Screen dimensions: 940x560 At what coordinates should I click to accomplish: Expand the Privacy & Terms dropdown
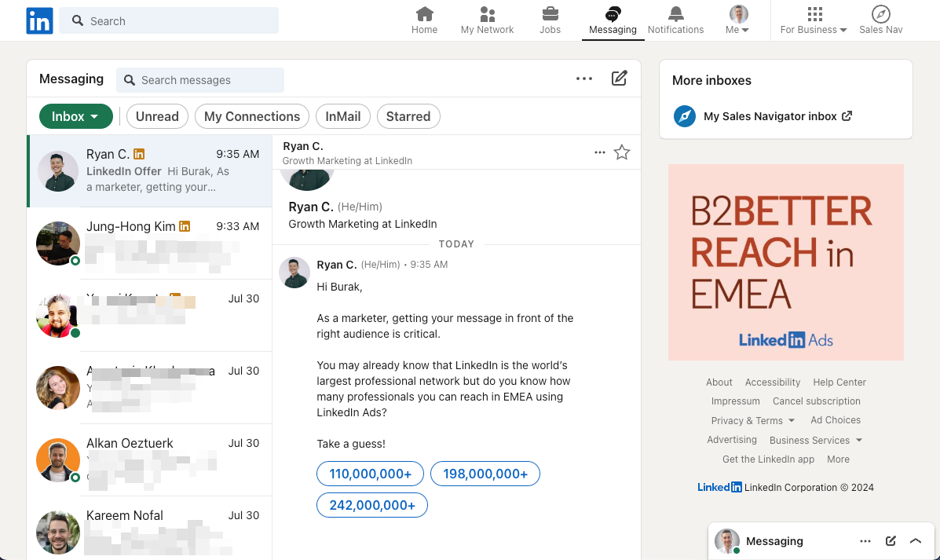coord(753,420)
